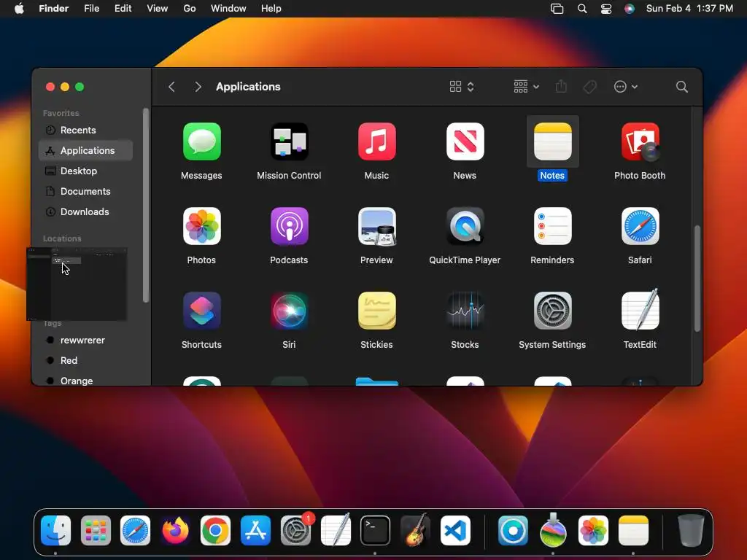Viewport: 747px width, 560px height.
Task: Open the Edit menu
Action: click(x=123, y=9)
